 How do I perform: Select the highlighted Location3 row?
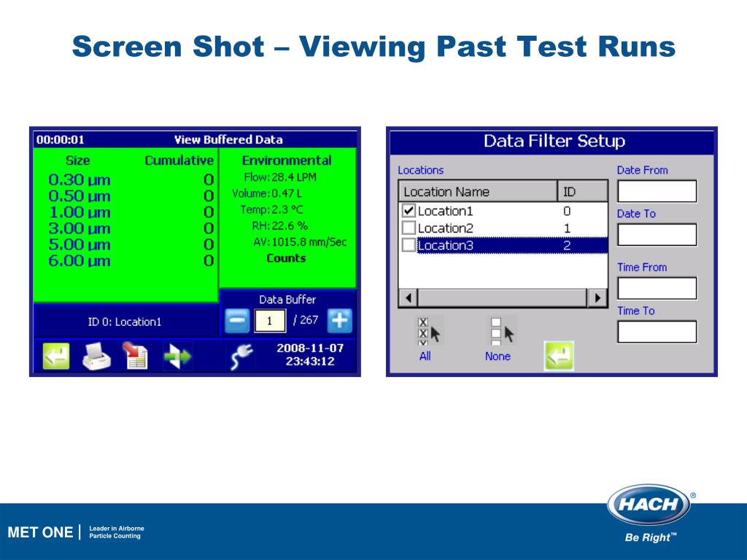[512, 245]
